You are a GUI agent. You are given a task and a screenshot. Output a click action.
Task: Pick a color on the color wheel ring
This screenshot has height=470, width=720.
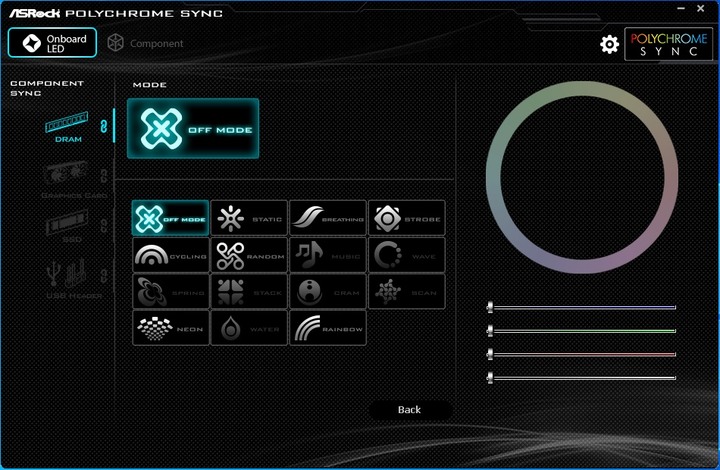(x=581, y=89)
